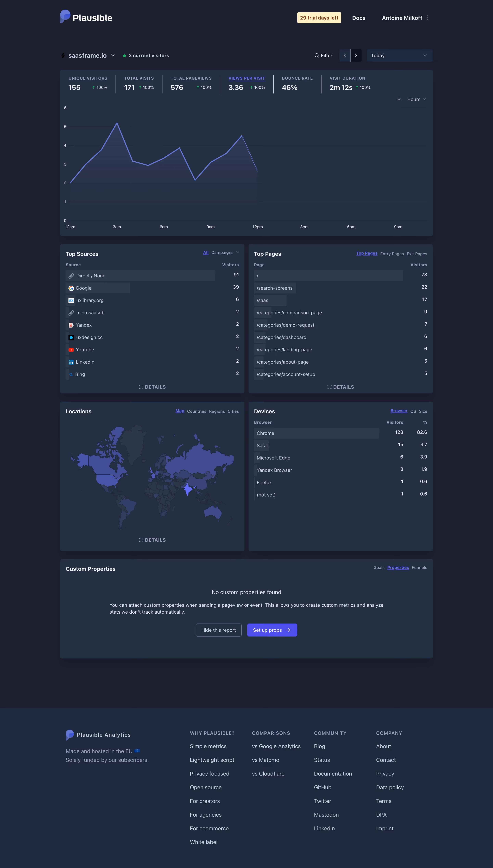Viewport: 493px width, 868px height.
Task: Click the Chrome browser row
Action: [x=340, y=433]
